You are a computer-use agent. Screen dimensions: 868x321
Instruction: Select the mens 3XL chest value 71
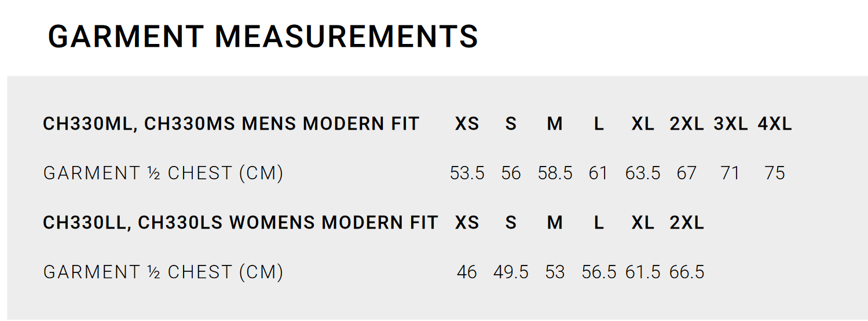tap(731, 173)
